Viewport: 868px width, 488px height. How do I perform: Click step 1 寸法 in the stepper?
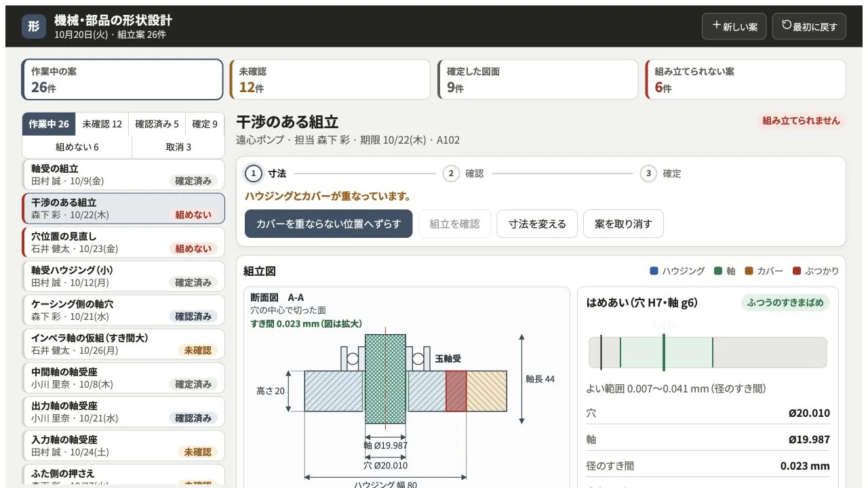266,174
